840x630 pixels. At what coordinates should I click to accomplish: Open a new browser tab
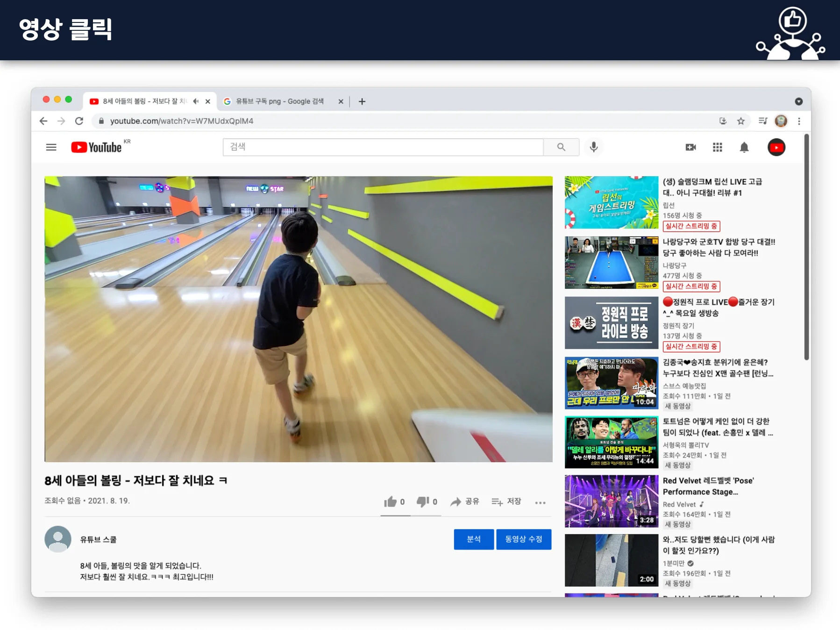click(x=362, y=101)
